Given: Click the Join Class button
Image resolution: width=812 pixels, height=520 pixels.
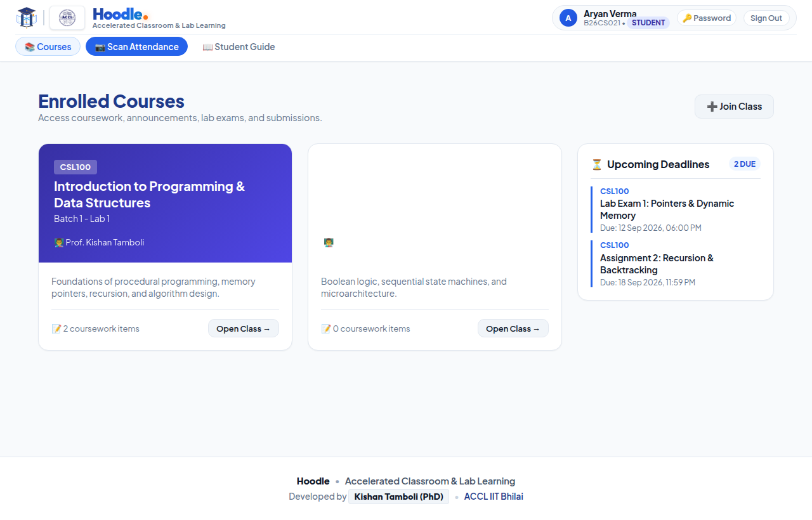Looking at the screenshot, I should click(734, 107).
